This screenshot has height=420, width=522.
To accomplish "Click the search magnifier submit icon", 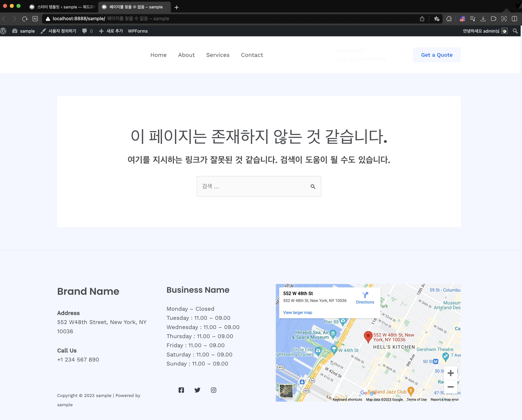I will [313, 186].
